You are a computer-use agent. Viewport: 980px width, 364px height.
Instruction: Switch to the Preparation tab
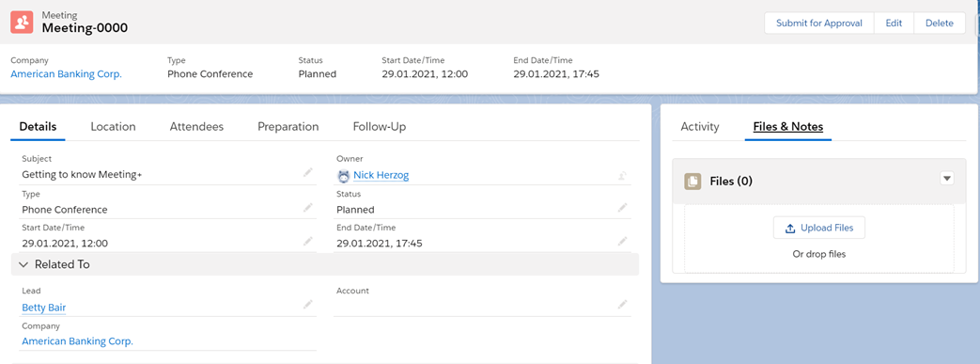(288, 126)
